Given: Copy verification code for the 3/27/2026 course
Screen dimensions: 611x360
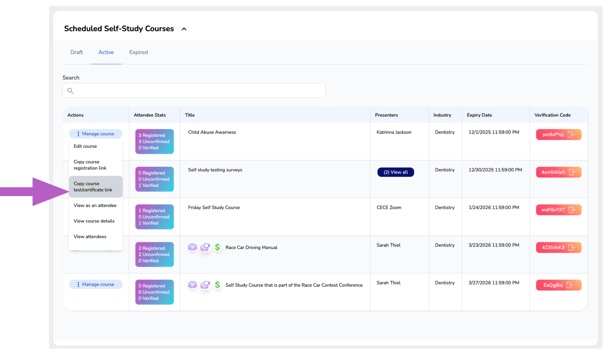Looking at the screenshot, I should coord(558,285).
